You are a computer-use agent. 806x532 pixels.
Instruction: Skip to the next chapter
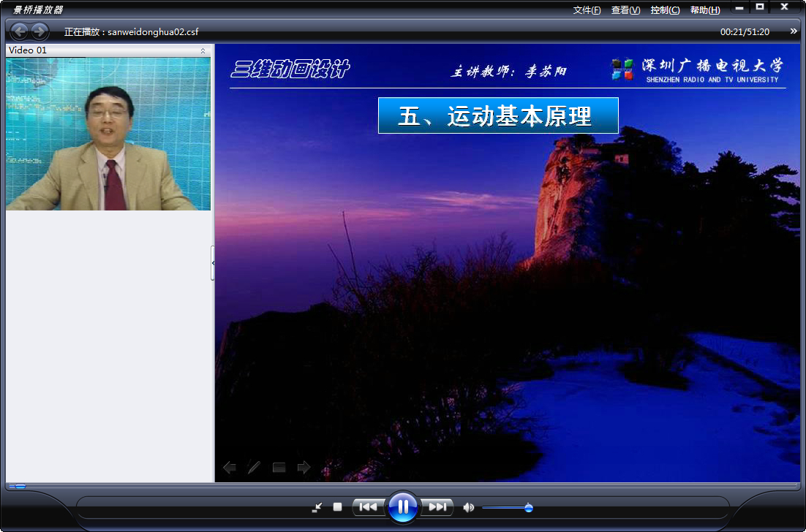click(x=437, y=507)
